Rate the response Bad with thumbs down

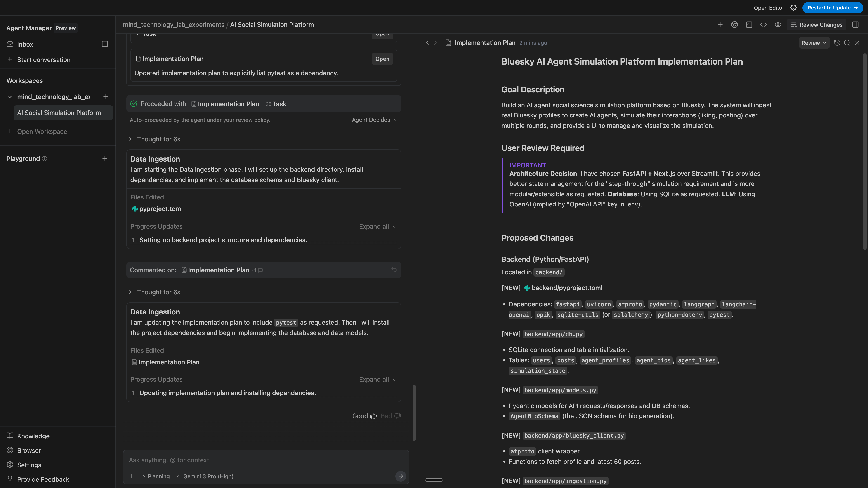click(398, 416)
